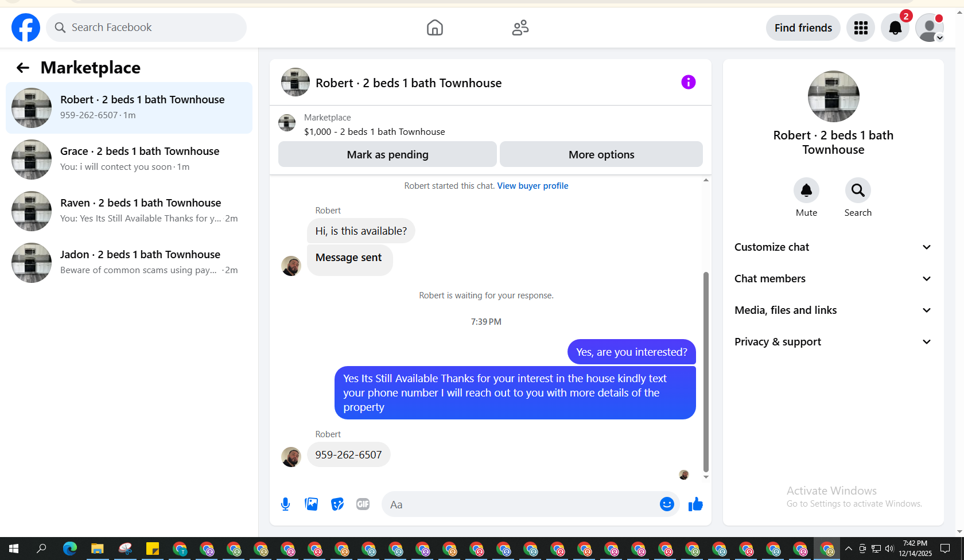The width and height of the screenshot is (964, 560).
Task: Click chat scrollbar up arrow
Action: pyautogui.click(x=706, y=180)
